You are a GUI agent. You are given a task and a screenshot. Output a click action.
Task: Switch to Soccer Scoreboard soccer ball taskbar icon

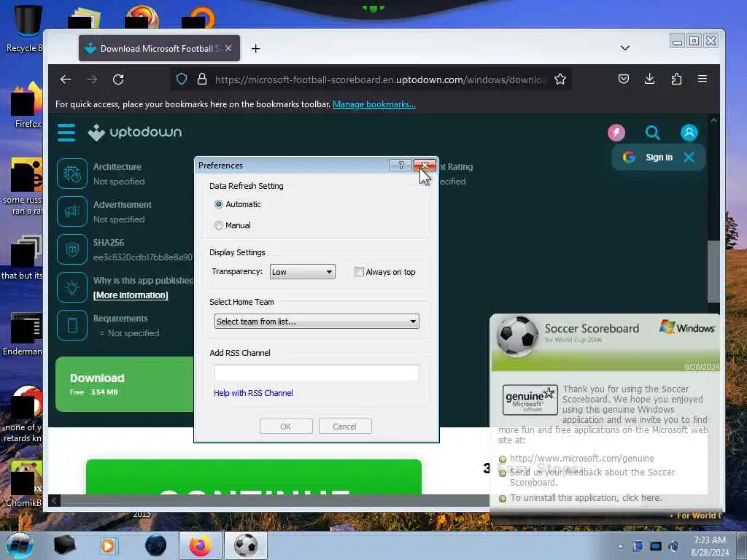pyautogui.click(x=246, y=545)
